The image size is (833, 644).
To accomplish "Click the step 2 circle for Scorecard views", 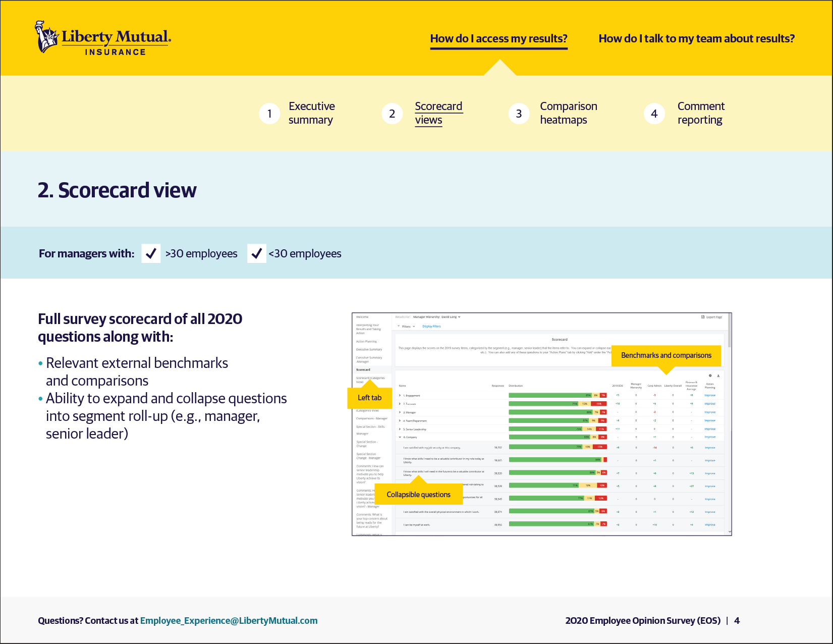I will (x=392, y=114).
